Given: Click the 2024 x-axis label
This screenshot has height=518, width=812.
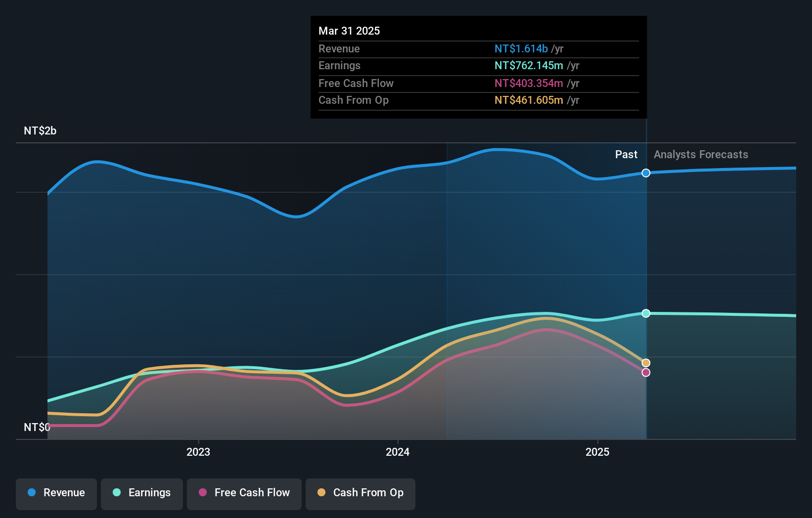Looking at the screenshot, I should (x=398, y=452).
